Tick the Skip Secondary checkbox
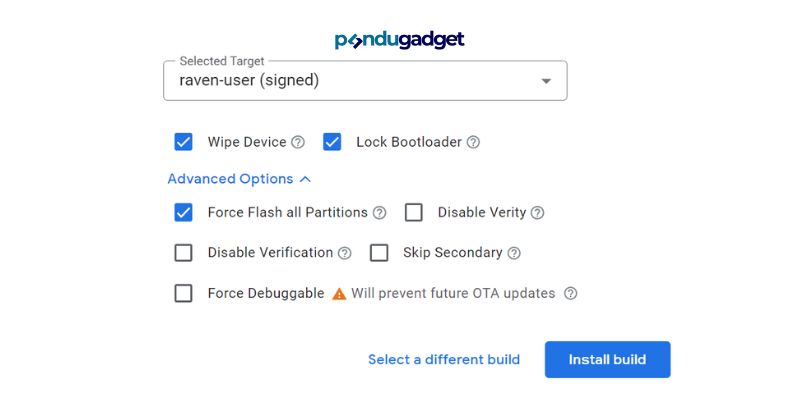The width and height of the screenshot is (800, 400). tap(379, 253)
